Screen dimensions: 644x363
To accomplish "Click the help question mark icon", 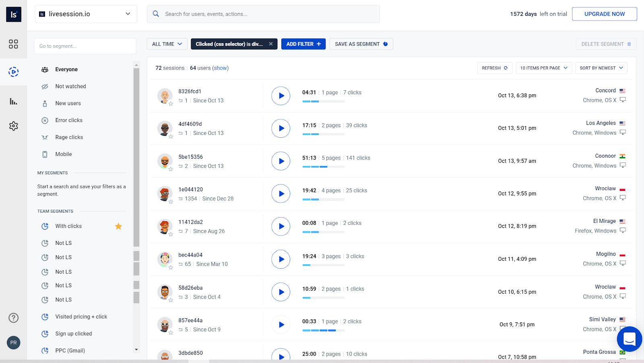I will [x=13, y=317].
